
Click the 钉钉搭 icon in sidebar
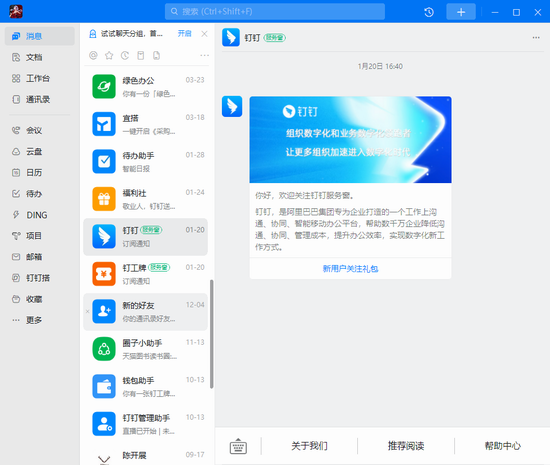pos(16,278)
